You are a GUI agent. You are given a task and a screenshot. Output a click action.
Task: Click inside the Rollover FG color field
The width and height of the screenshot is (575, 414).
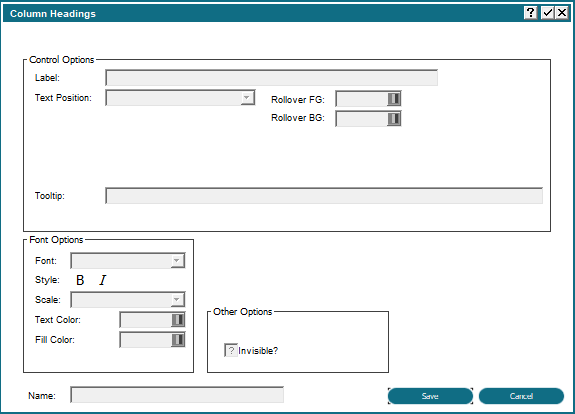362,99
